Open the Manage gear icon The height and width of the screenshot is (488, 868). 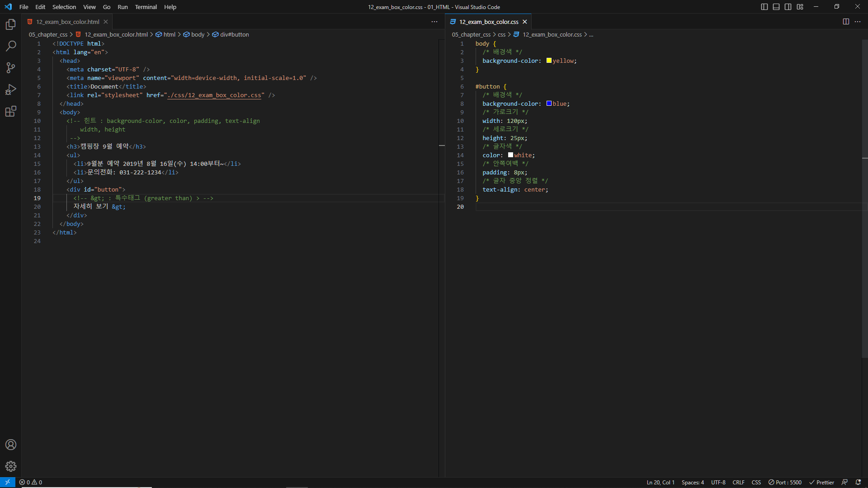(11, 466)
